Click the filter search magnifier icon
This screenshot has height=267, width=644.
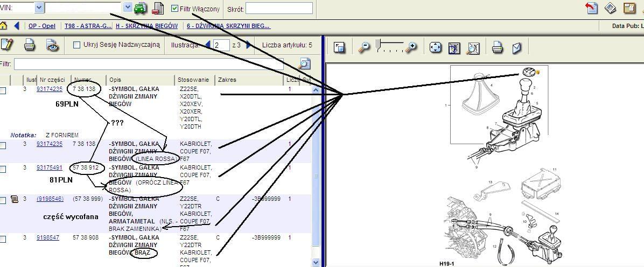click(304, 64)
